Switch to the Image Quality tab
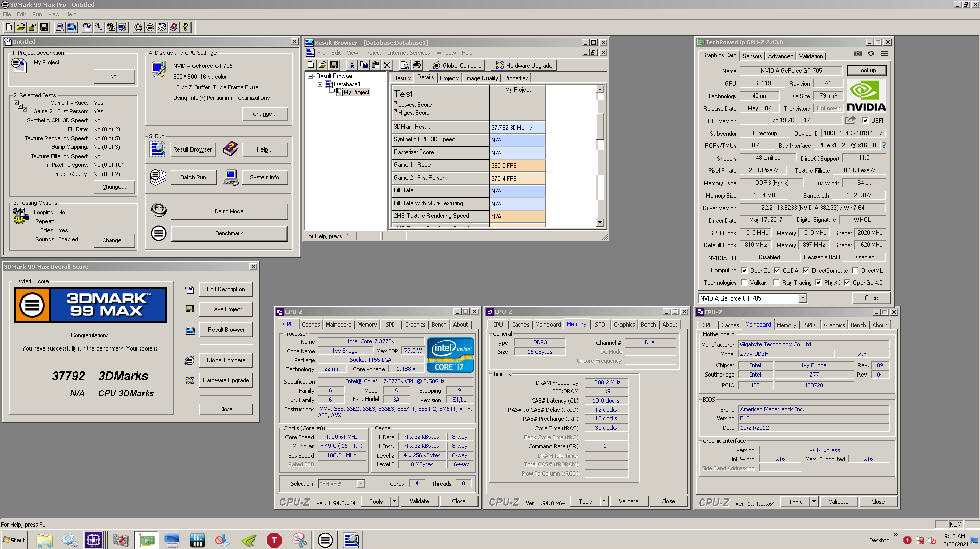980x549 pixels. point(481,78)
